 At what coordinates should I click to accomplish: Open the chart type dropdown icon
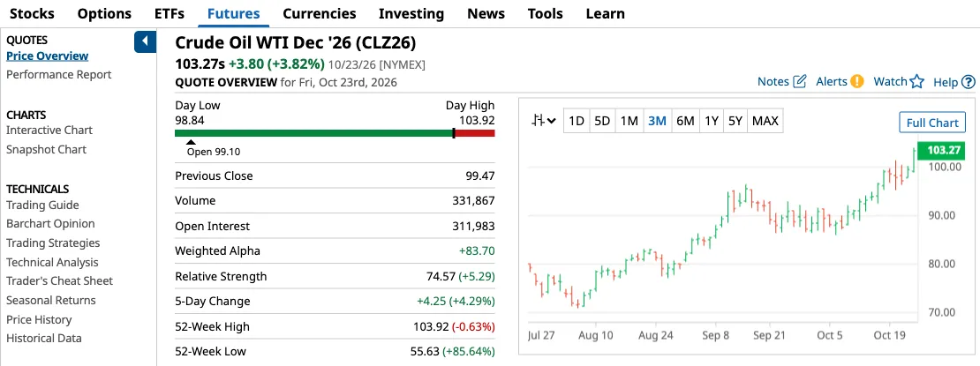click(544, 121)
